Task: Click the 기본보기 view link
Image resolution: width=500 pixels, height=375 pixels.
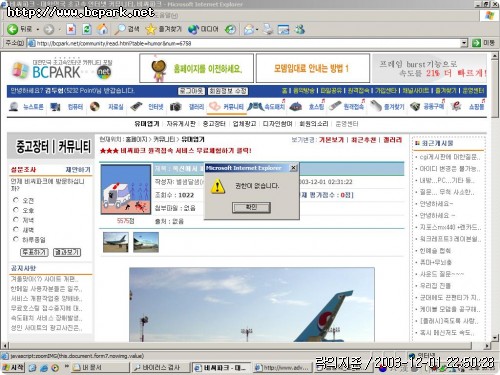Action: coord(331,140)
